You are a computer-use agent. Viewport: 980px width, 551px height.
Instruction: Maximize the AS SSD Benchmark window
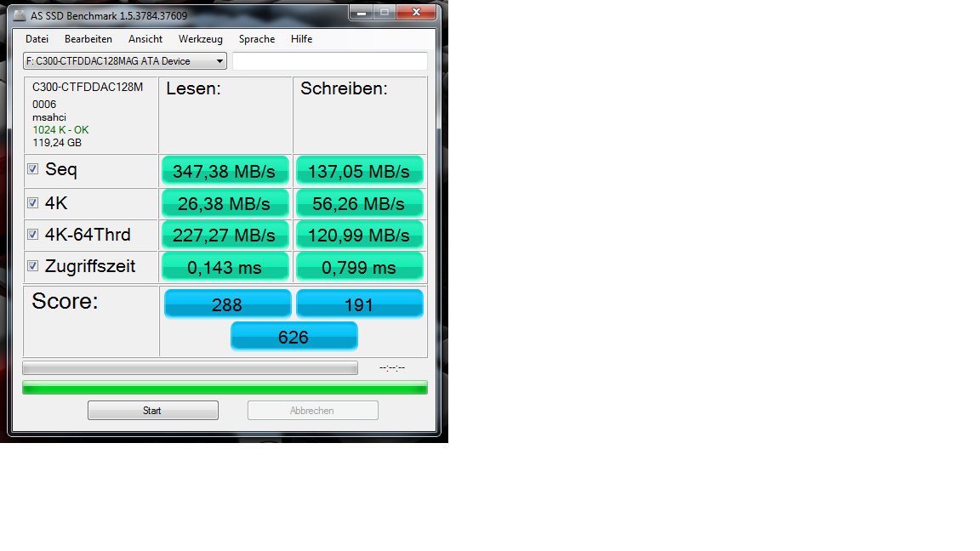(x=385, y=13)
